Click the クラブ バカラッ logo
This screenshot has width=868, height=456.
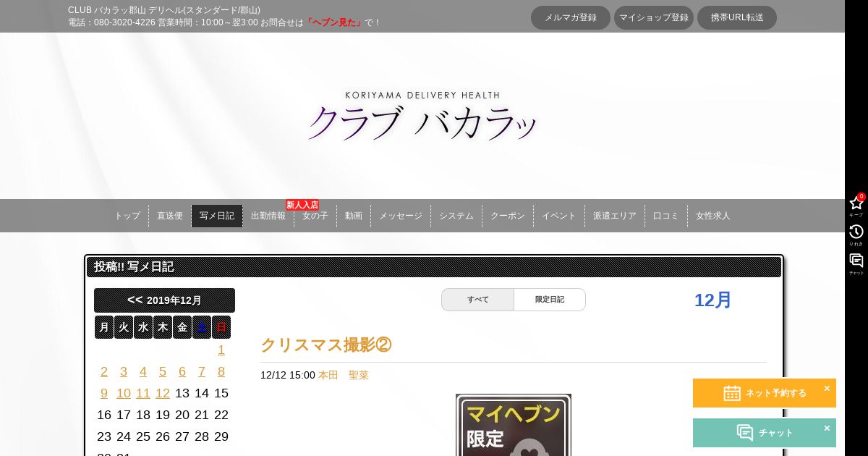click(x=423, y=117)
